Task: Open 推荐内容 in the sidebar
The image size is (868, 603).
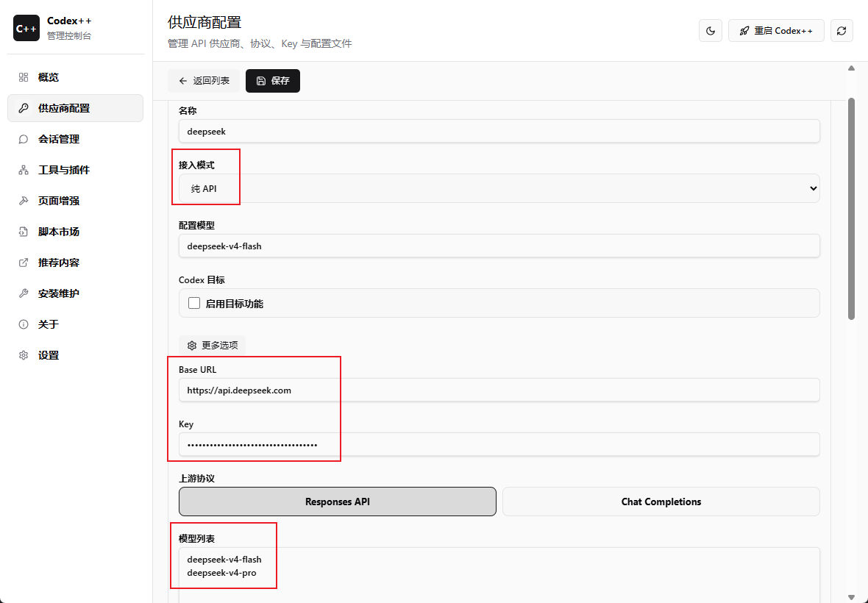Action: click(x=75, y=263)
